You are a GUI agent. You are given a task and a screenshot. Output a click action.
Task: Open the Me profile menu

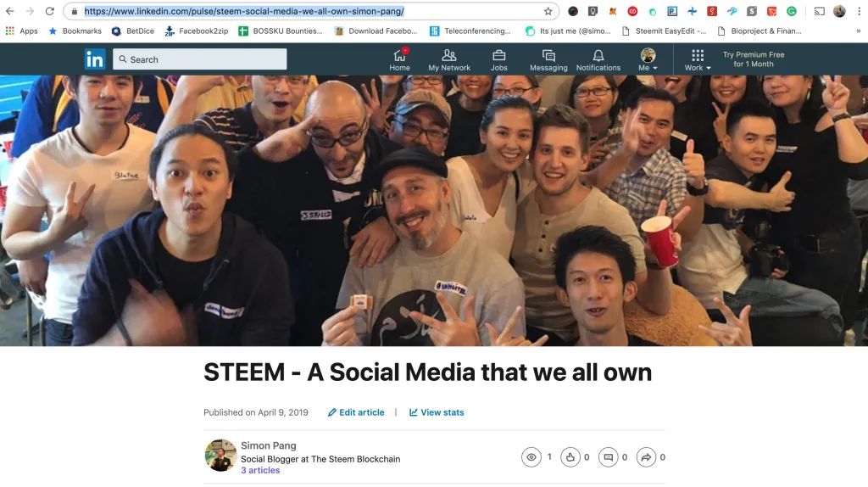648,60
